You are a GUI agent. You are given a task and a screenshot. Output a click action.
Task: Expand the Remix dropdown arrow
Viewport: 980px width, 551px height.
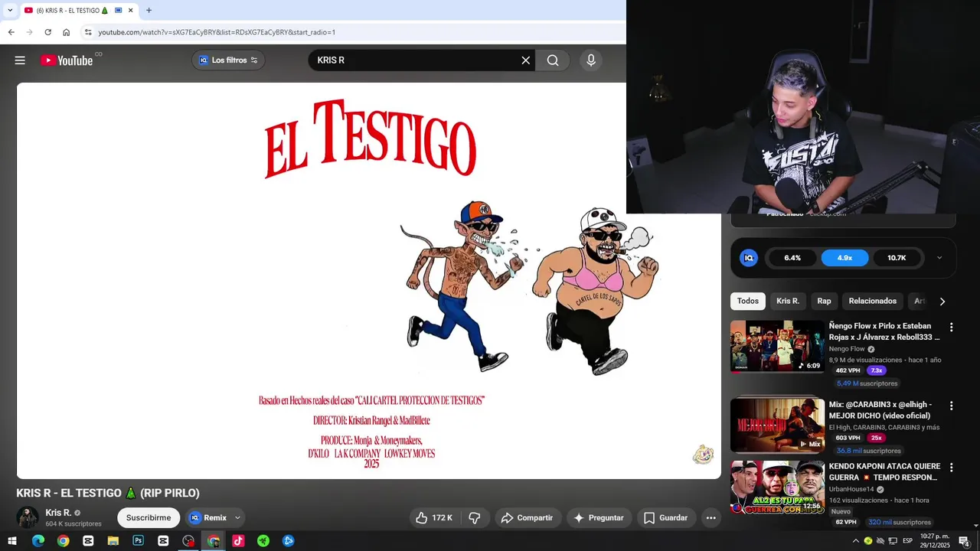pos(237,518)
